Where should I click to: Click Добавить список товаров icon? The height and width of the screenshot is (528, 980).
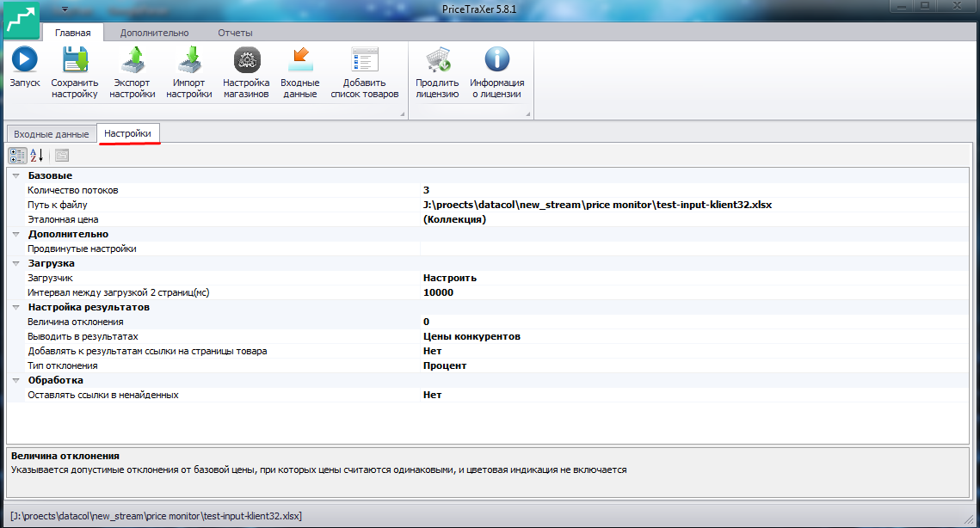pyautogui.click(x=364, y=60)
